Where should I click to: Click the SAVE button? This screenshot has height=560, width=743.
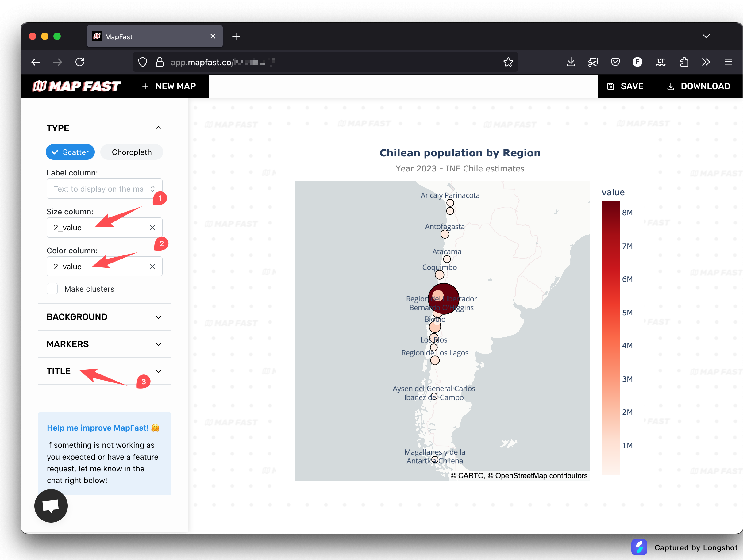pos(625,86)
